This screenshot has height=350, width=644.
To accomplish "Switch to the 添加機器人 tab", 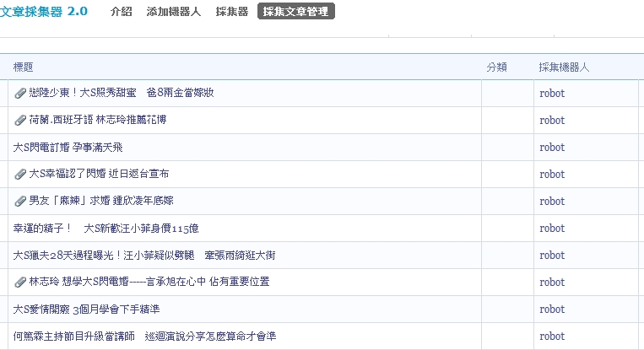I will click(x=173, y=12).
